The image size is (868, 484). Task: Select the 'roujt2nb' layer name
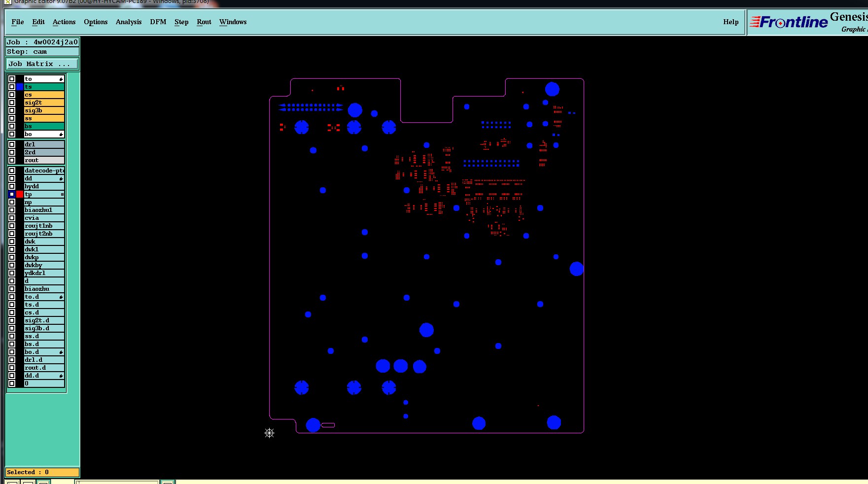[44, 234]
